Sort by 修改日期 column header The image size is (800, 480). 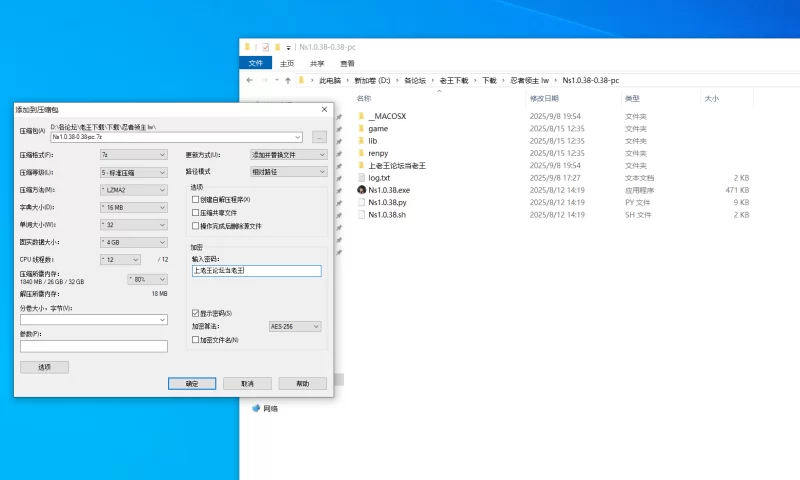click(544, 98)
